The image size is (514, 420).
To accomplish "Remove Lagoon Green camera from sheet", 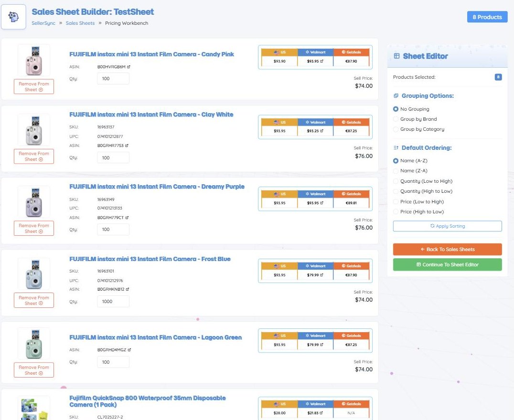I will pos(34,370).
